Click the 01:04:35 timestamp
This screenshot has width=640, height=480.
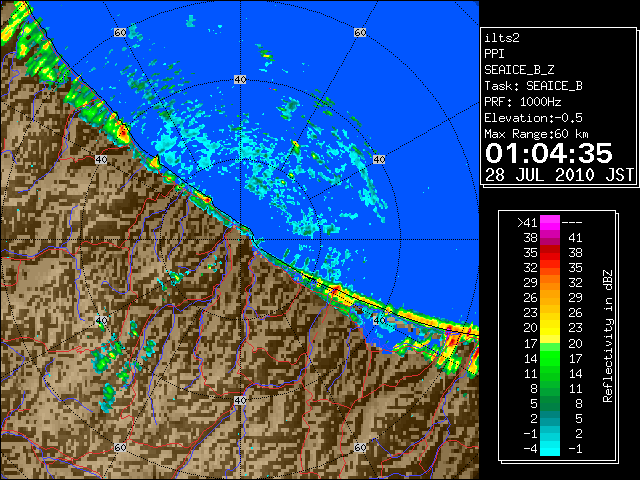[x=549, y=153]
